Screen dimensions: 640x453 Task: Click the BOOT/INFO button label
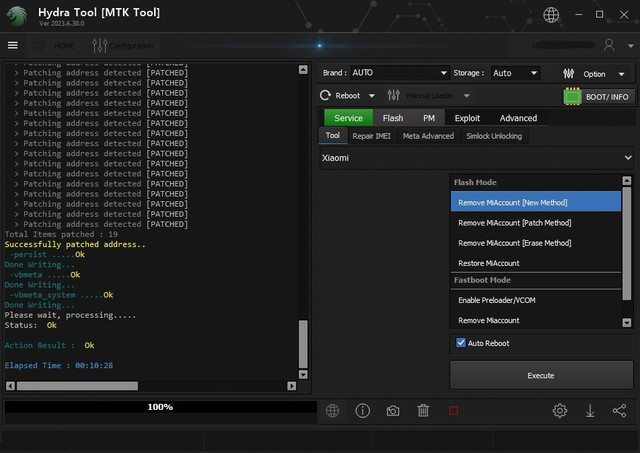click(607, 97)
